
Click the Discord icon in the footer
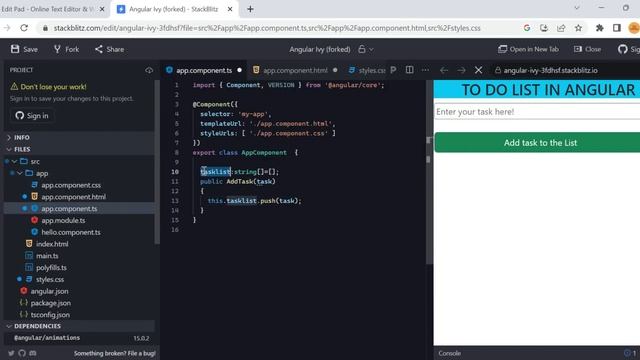[x=33, y=353]
